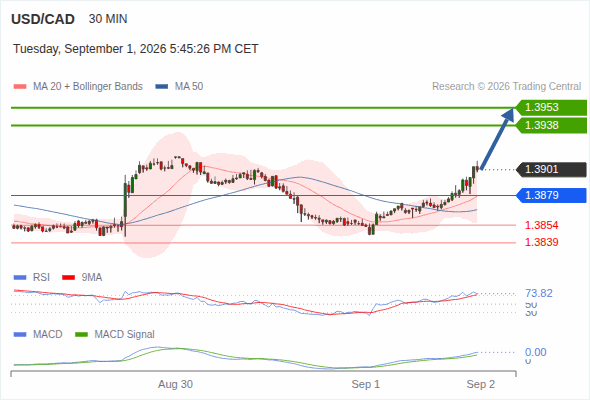Select the 1.3938 resistance price tag
Viewport: 590px width, 400px height.
click(x=551, y=125)
